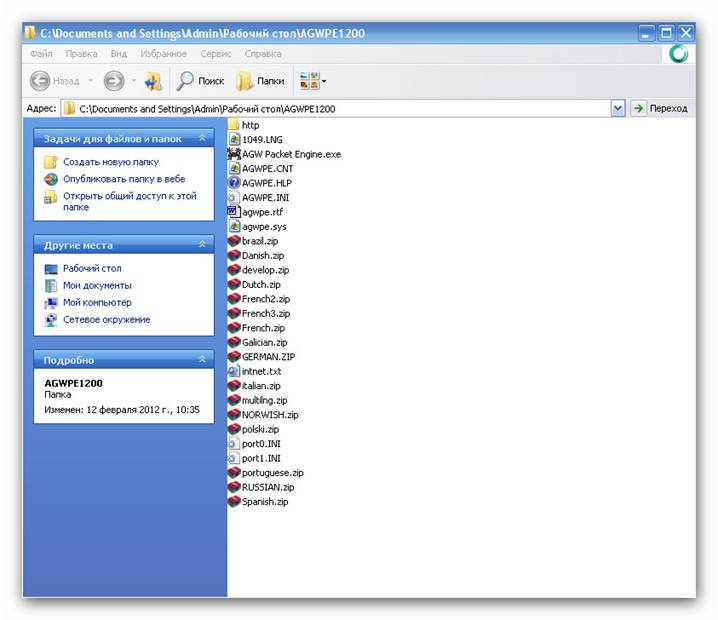Click Открыть общий доступ к этой папке
The height and width of the screenshot is (620, 718).
130,201
